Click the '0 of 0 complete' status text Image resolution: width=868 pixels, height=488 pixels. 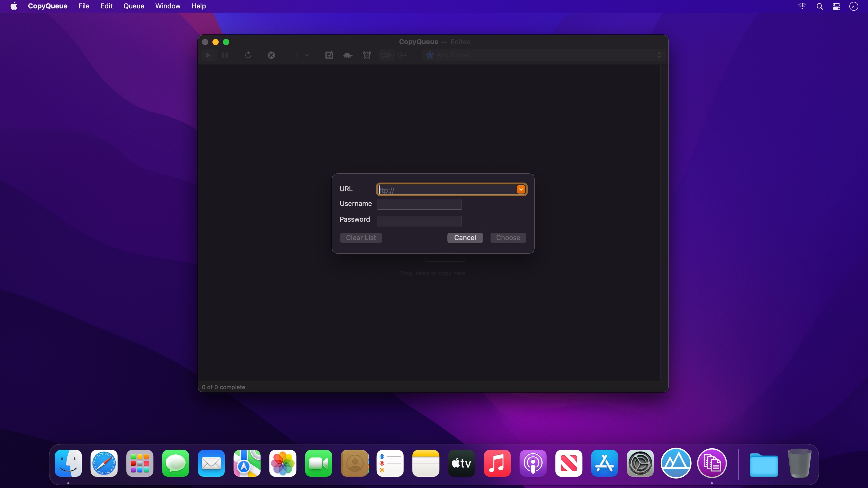[x=223, y=387]
